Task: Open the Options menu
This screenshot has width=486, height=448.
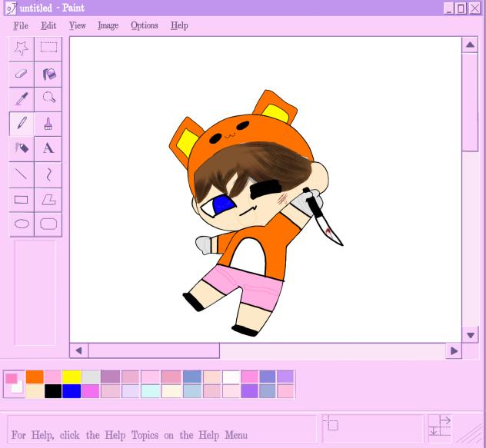Action: [145, 25]
